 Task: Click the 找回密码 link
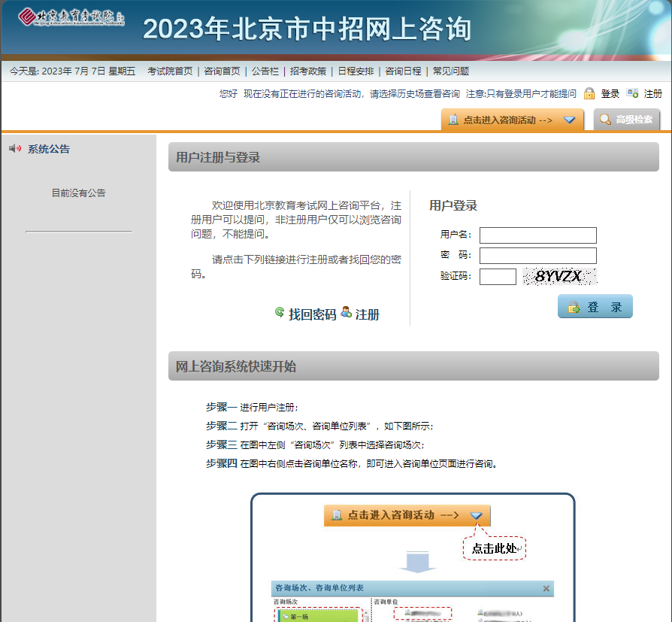click(312, 314)
